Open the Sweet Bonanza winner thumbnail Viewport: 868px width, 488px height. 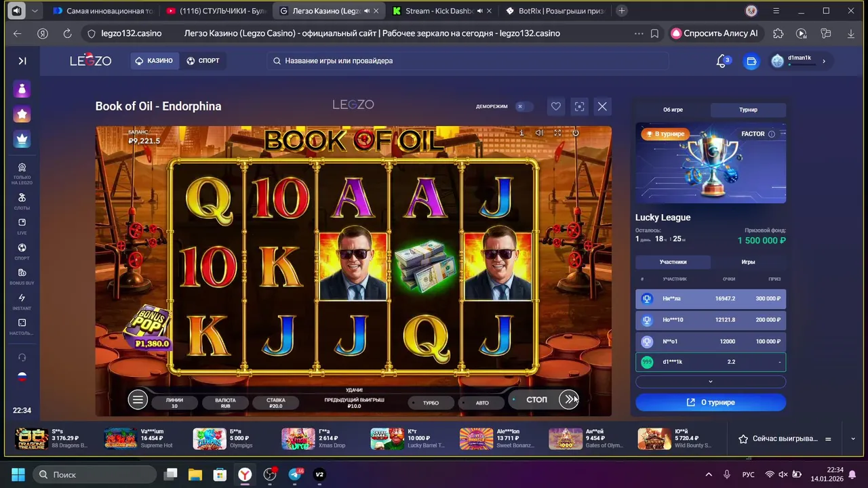477,439
